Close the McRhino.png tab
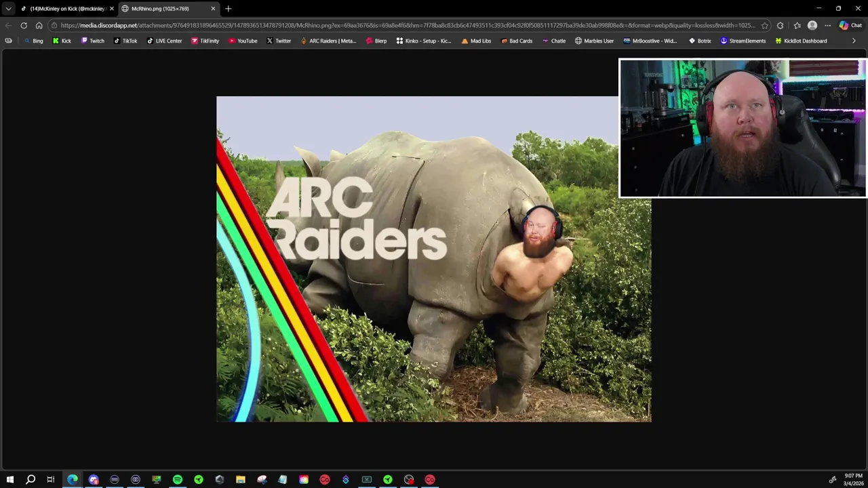The image size is (868, 488). 213,9
